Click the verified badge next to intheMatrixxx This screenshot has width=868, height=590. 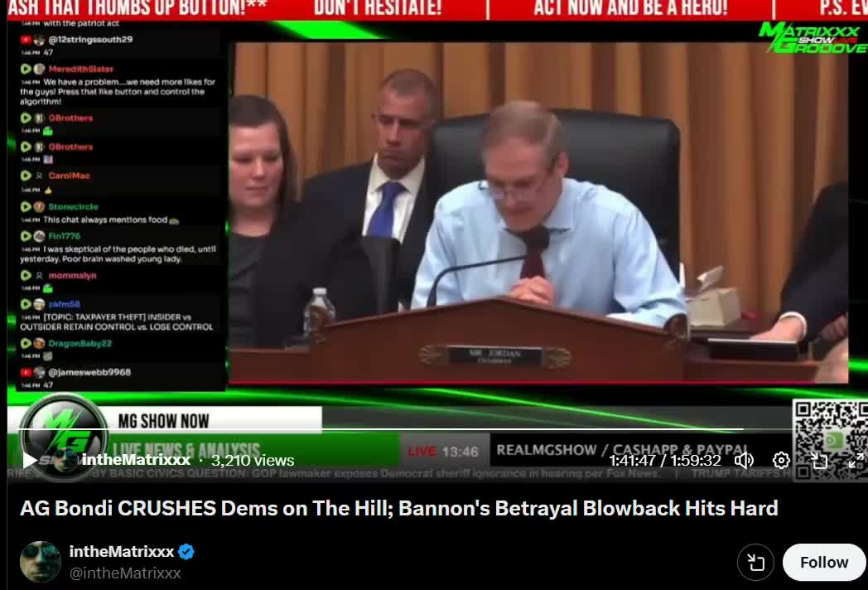point(187,552)
